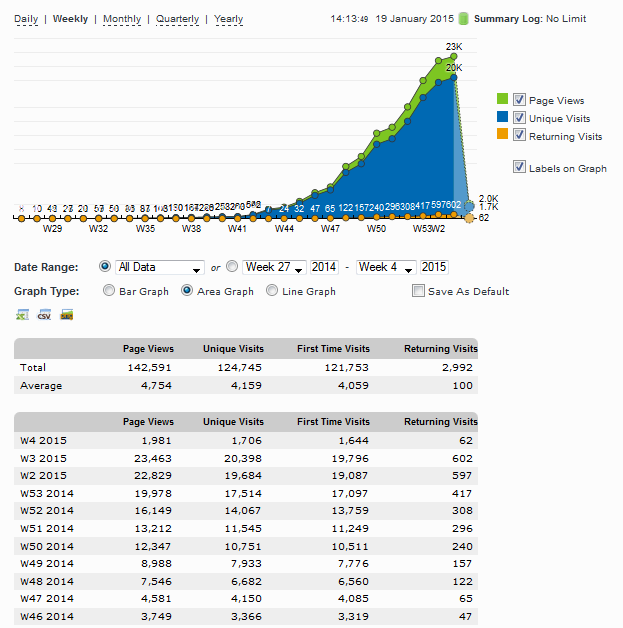
Task: Click the 19,087 first time visits cell
Action: (350, 475)
